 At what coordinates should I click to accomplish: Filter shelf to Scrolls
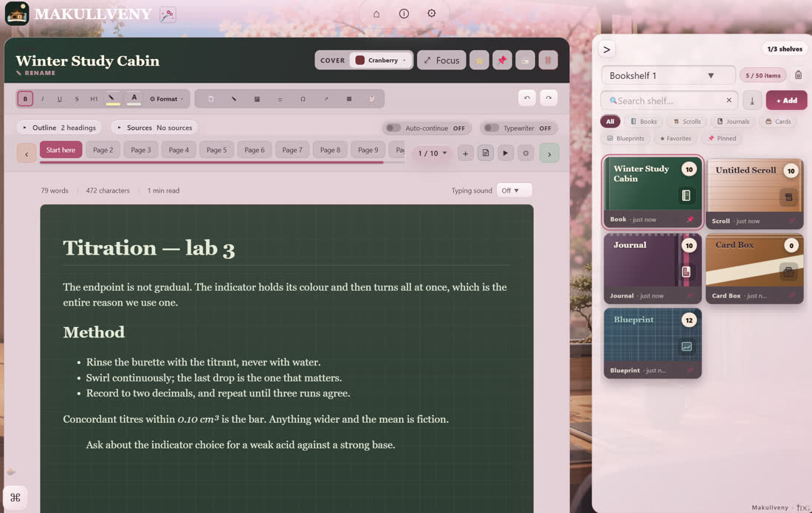pyautogui.click(x=687, y=122)
